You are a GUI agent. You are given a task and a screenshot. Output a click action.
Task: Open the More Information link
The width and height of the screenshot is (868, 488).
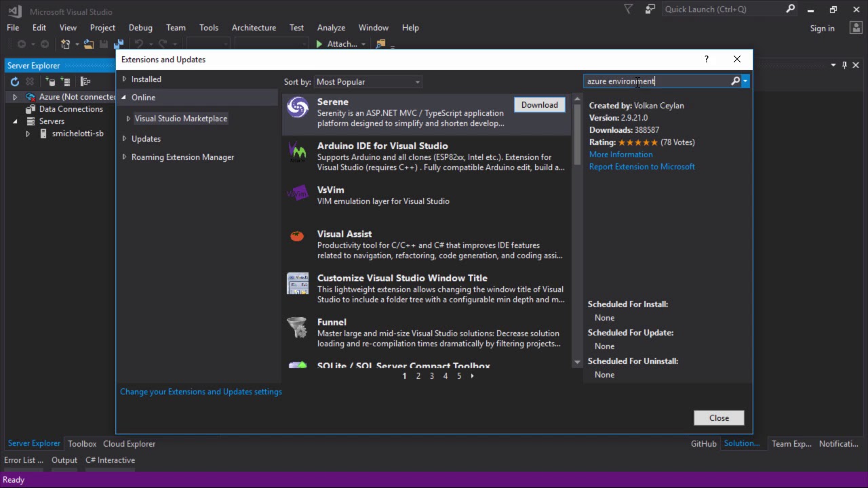[x=620, y=155]
